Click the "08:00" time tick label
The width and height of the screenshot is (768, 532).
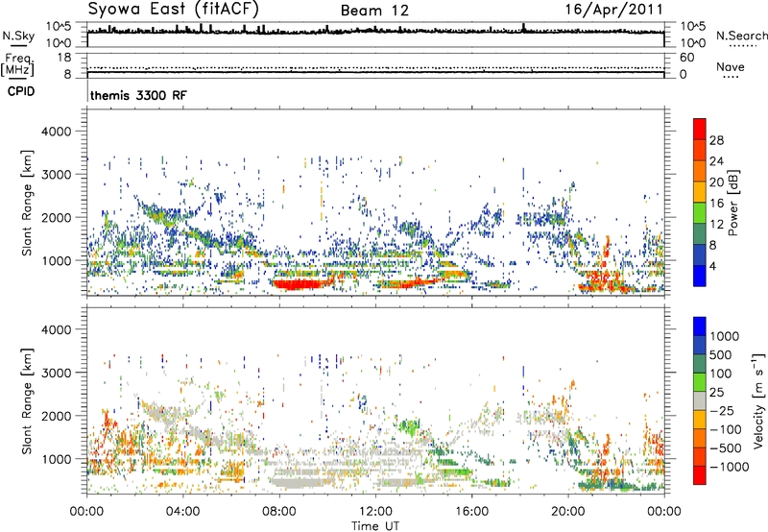coord(279,512)
